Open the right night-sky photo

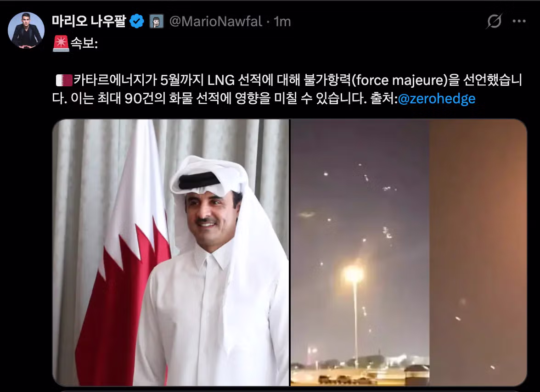[x=409, y=252]
